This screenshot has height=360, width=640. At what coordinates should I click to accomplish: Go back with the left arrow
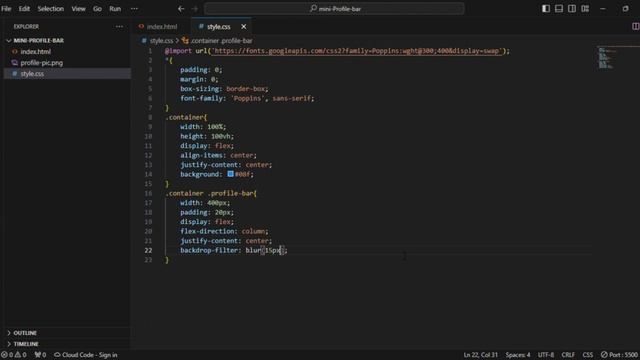coord(181,9)
